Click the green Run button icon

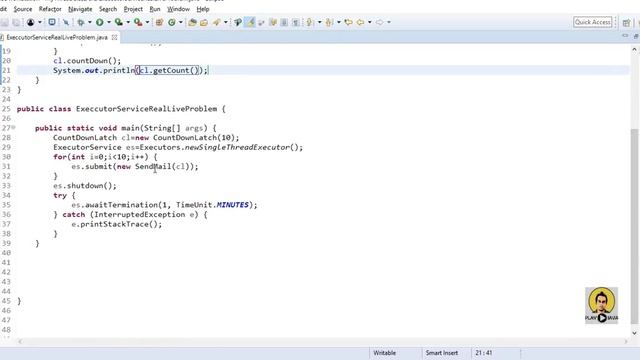[x=100, y=22]
